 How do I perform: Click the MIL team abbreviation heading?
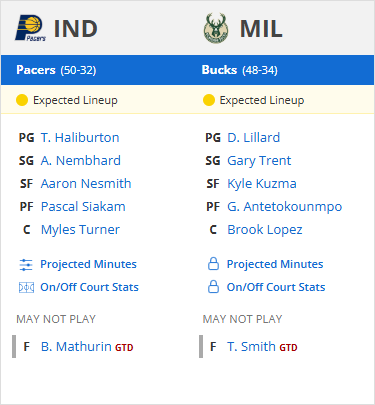coord(261,29)
